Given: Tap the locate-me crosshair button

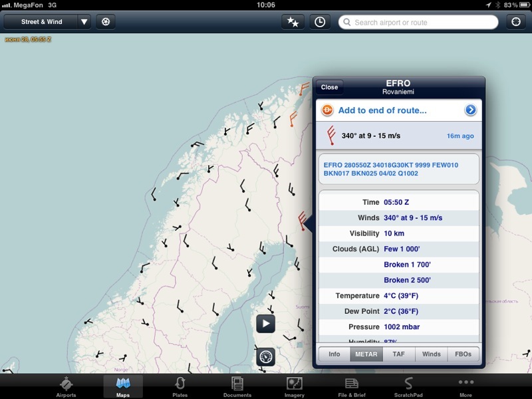Looking at the screenshot, I should pos(515,22).
